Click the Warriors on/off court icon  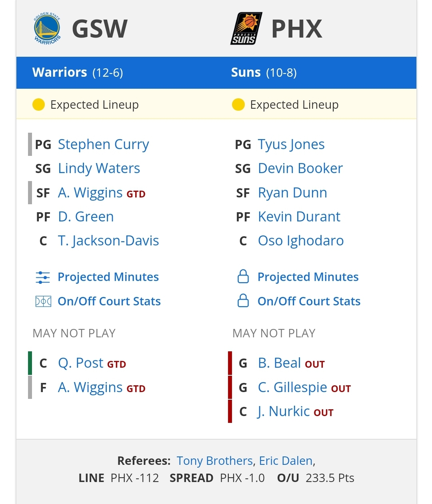43,301
